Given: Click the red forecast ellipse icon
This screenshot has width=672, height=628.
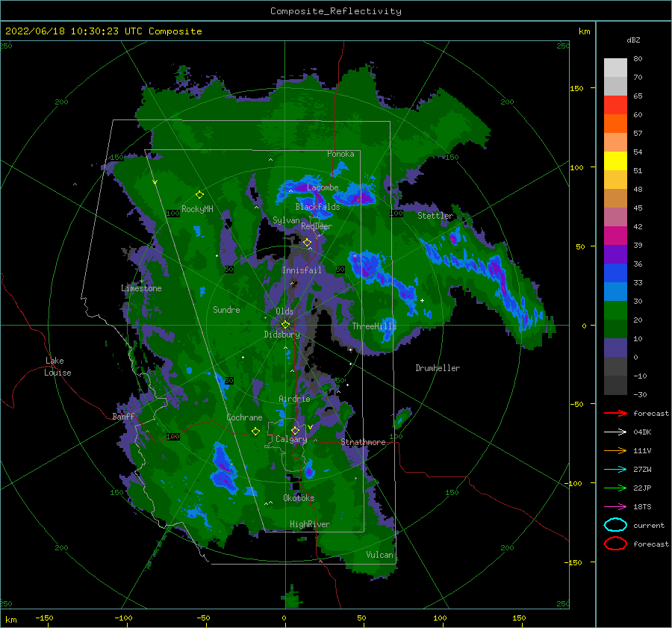Looking at the screenshot, I should click(615, 544).
